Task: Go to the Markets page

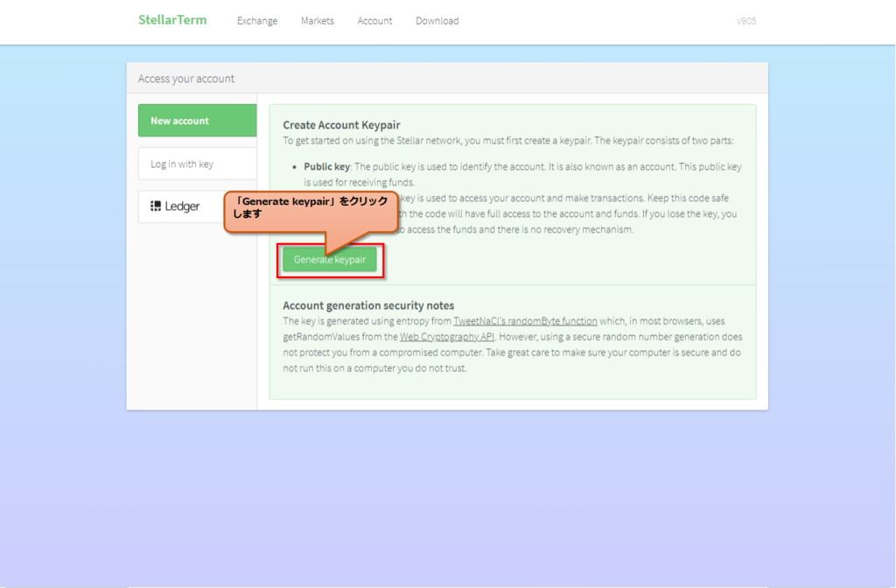Action: pyautogui.click(x=317, y=21)
